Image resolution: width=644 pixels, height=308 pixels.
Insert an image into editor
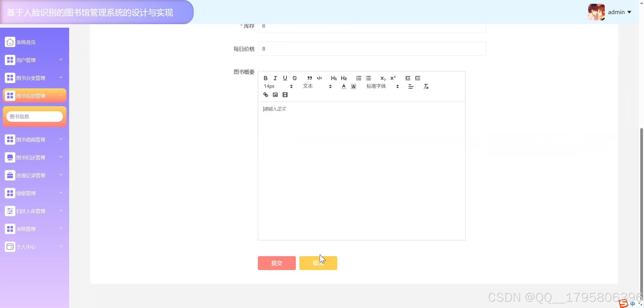pos(275,95)
